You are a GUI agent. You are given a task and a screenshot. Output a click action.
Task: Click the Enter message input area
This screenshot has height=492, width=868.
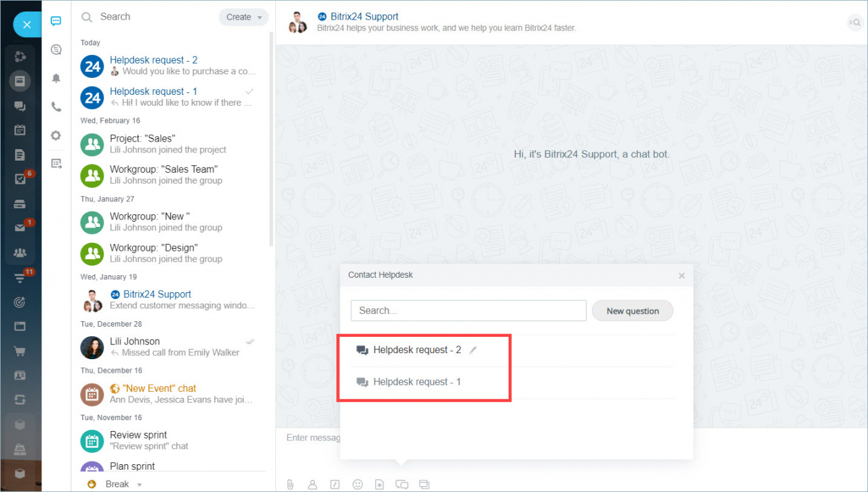[313, 438]
